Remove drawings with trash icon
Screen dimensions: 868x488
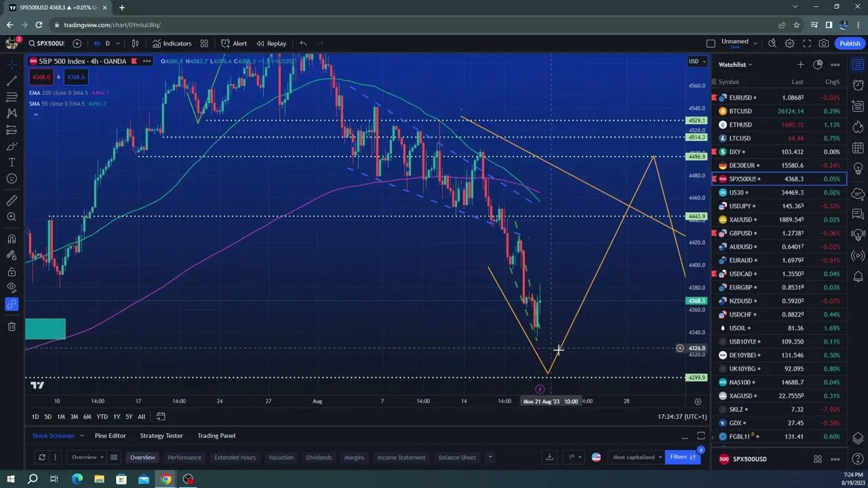pos(12,327)
